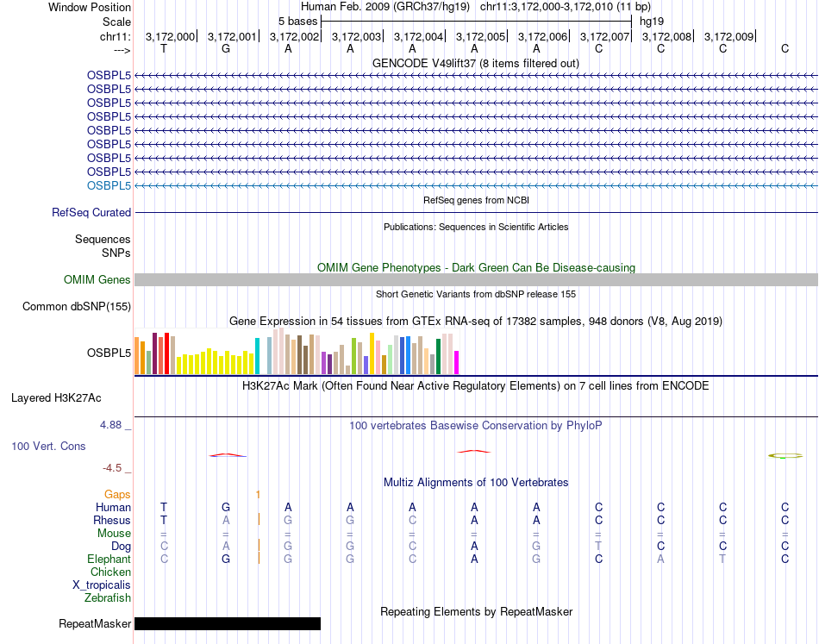819x644 pixels.
Task: Select the Rhesus species label
Action: 112,520
